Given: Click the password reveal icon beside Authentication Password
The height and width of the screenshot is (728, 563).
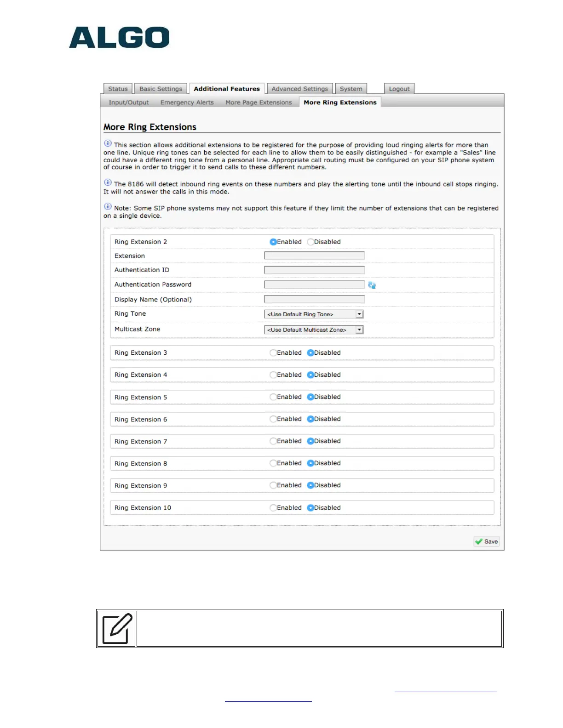Looking at the screenshot, I should 372,285.
